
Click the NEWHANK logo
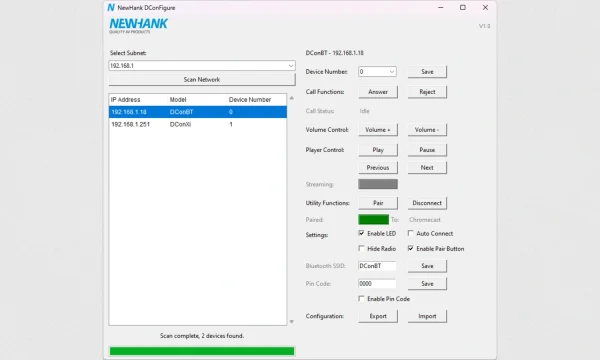click(138, 26)
